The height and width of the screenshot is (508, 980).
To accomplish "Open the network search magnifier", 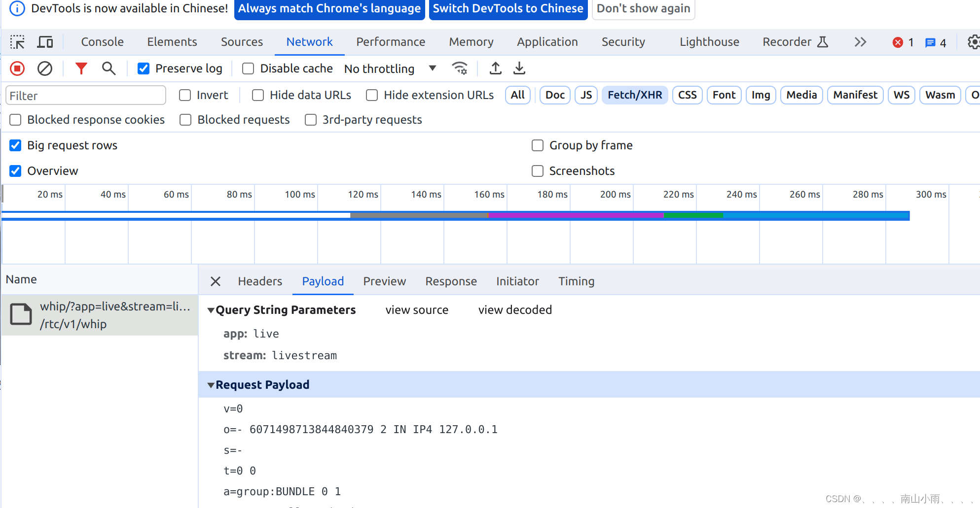I will pyautogui.click(x=109, y=68).
